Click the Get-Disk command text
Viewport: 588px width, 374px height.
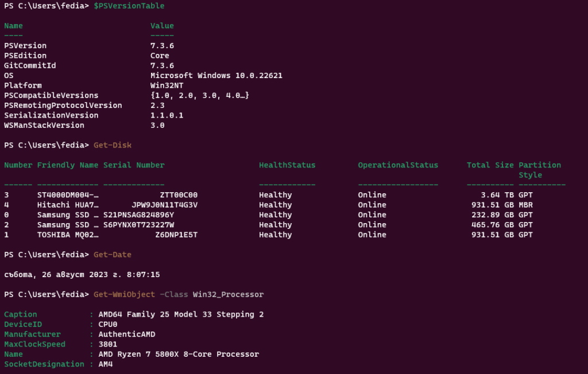coord(113,145)
